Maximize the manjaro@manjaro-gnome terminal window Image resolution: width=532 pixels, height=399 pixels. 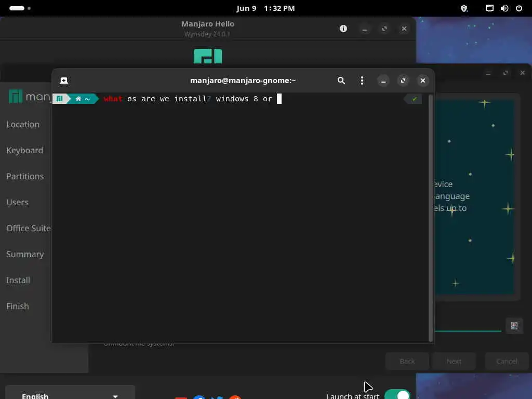[403, 81]
